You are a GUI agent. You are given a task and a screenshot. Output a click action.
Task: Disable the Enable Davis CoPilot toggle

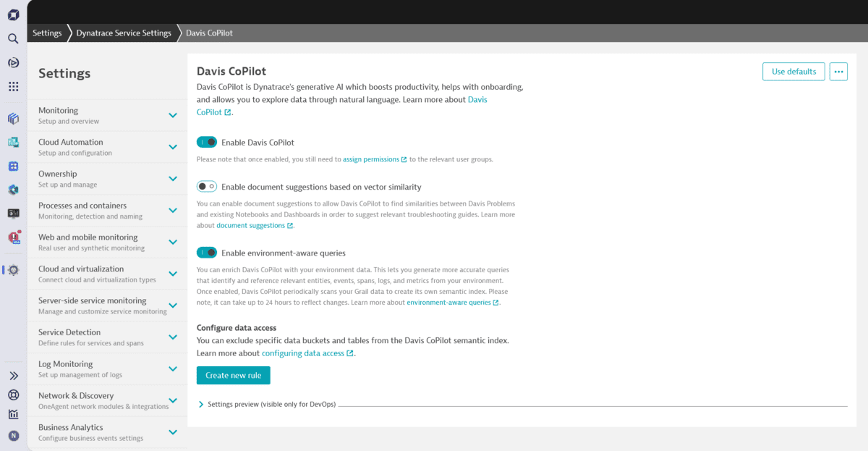point(206,142)
